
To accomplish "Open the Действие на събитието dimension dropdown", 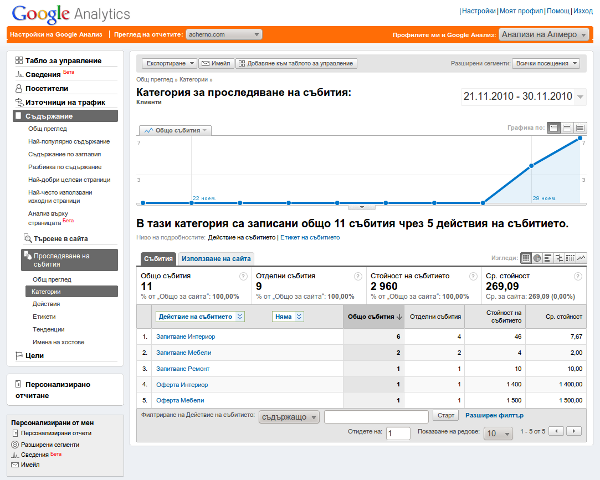I will point(200,317).
